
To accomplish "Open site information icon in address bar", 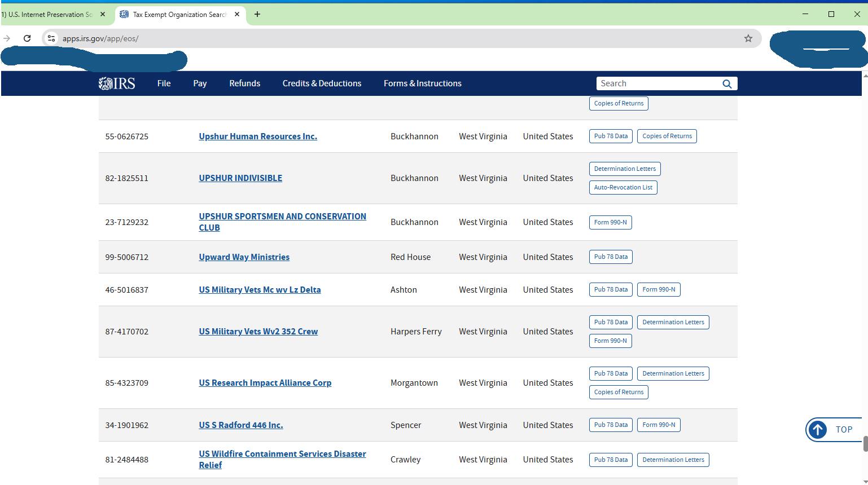I will click(51, 38).
